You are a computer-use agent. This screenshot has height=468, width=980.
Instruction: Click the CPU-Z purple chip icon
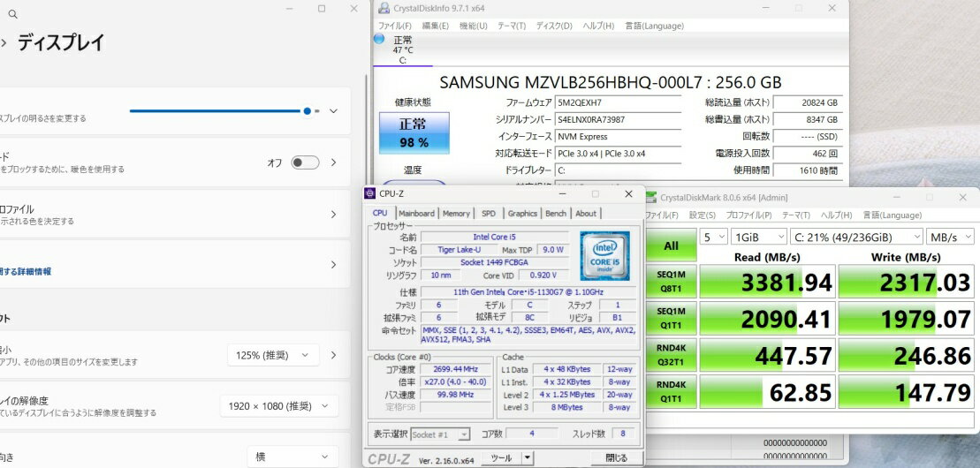(x=370, y=193)
